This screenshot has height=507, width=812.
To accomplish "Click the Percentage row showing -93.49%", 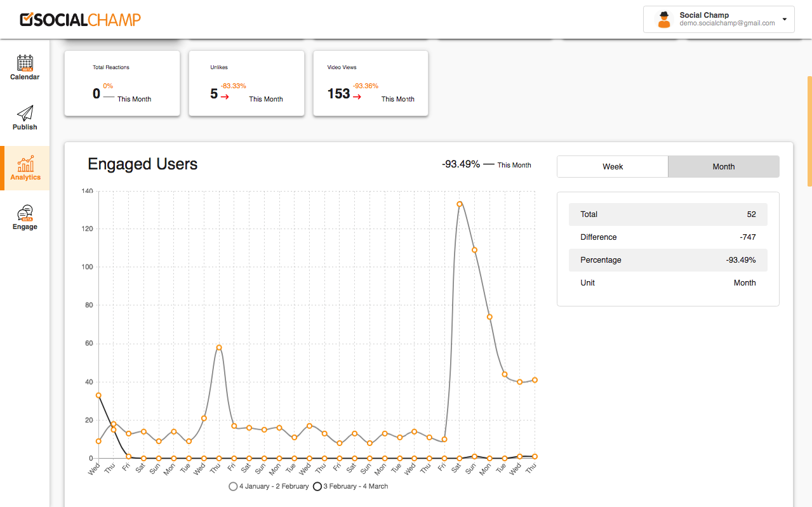I will coord(668,260).
